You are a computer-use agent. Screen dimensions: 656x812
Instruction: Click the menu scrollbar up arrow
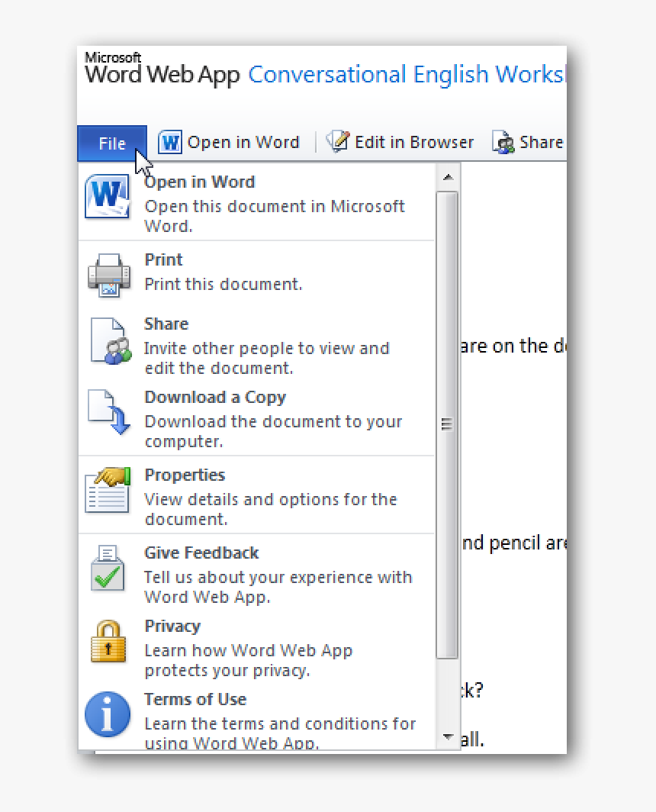(448, 177)
